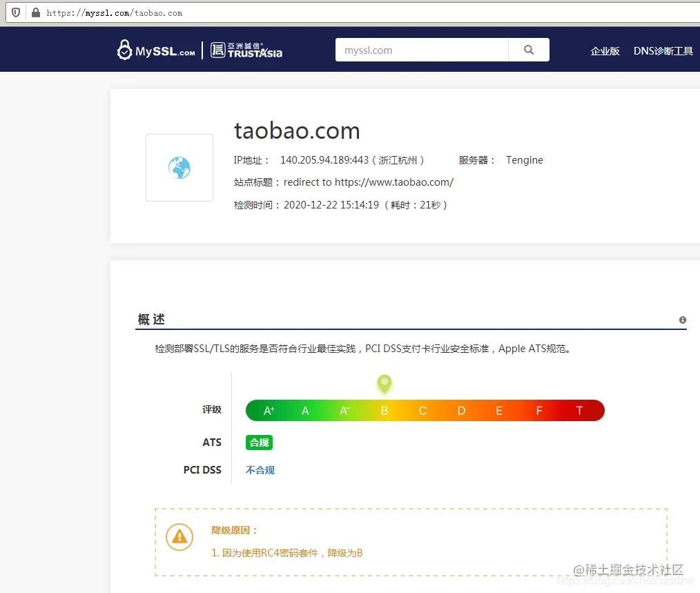This screenshot has height=593, width=700.
Task: Click the orange warning triangle icon
Action: pyautogui.click(x=179, y=536)
